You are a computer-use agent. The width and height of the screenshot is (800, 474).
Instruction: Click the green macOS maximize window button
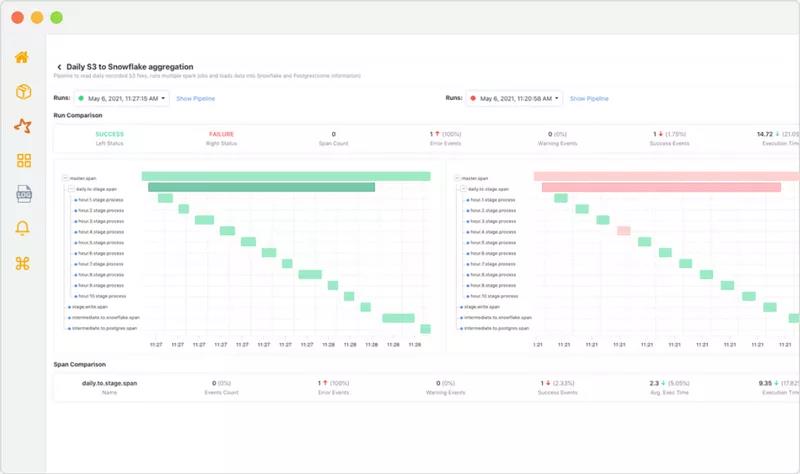click(57, 17)
